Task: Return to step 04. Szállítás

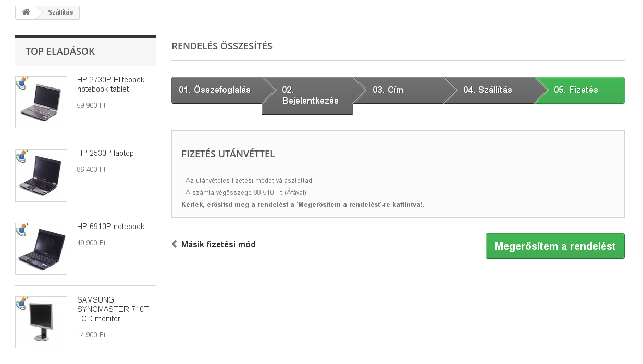Action: pos(487,90)
